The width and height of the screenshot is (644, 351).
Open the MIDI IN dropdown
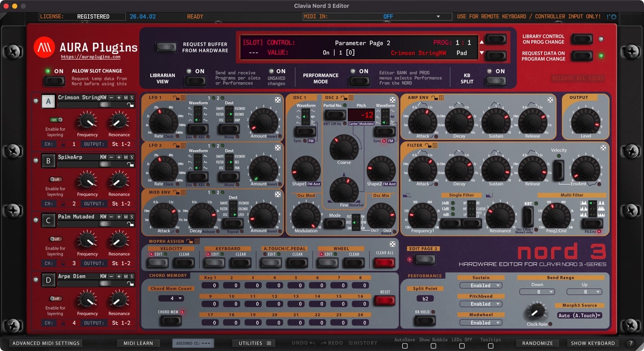(378, 16)
